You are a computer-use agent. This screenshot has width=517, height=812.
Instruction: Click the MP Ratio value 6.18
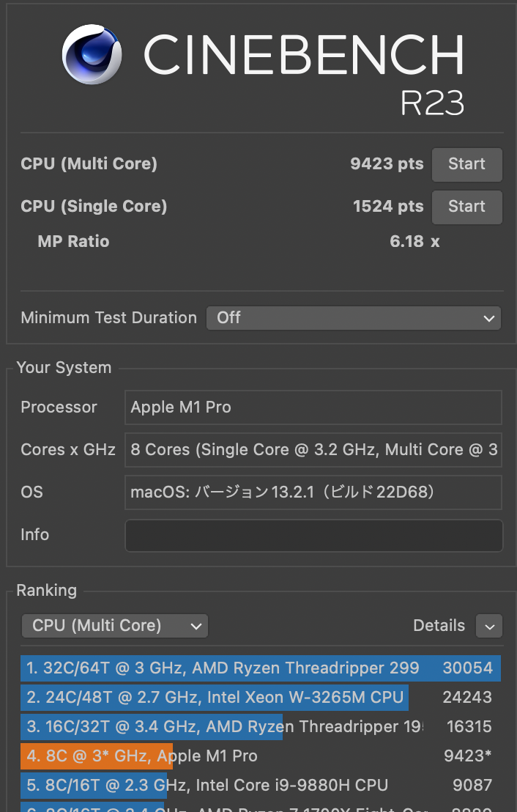[405, 241]
